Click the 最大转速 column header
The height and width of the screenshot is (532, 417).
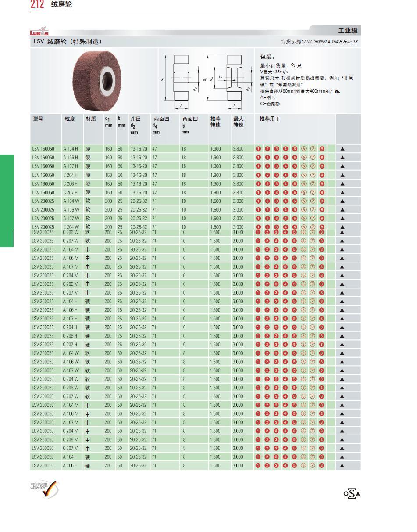[x=238, y=122]
